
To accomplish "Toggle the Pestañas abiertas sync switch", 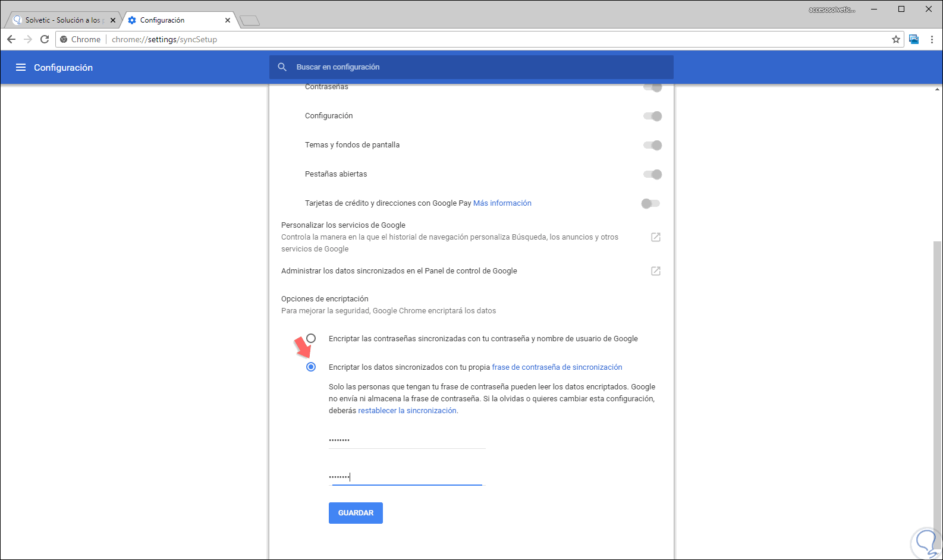I will tap(652, 174).
